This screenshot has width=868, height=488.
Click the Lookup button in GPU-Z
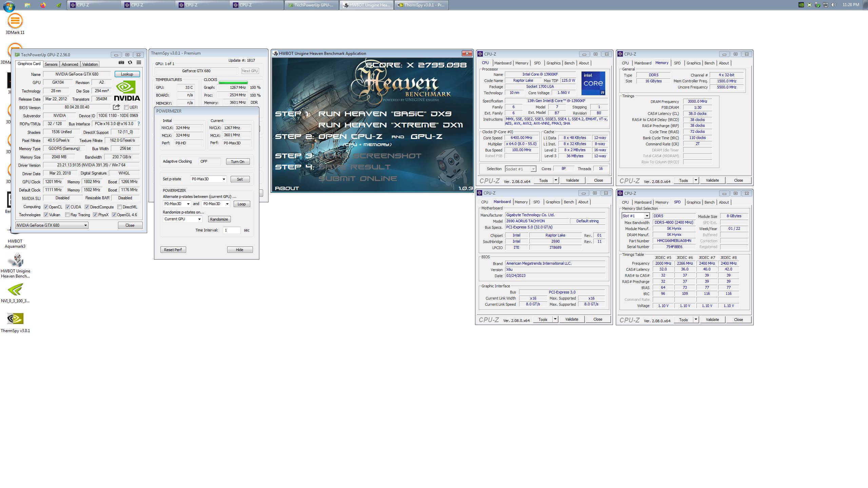point(127,74)
